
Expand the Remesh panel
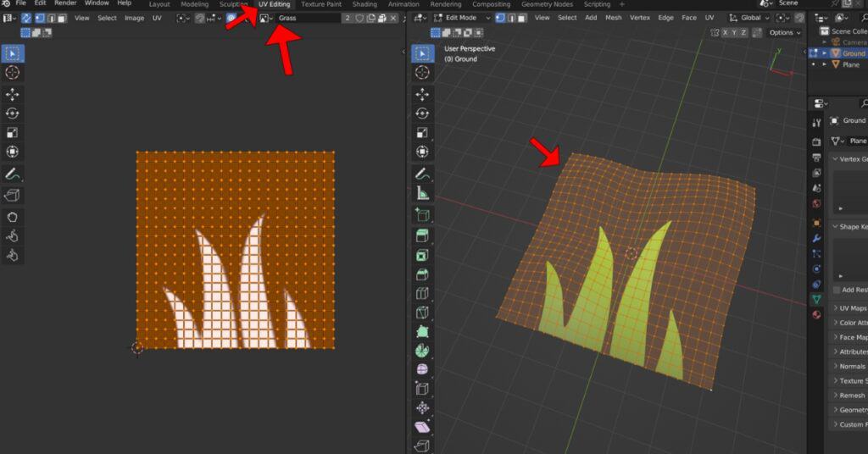(x=851, y=396)
